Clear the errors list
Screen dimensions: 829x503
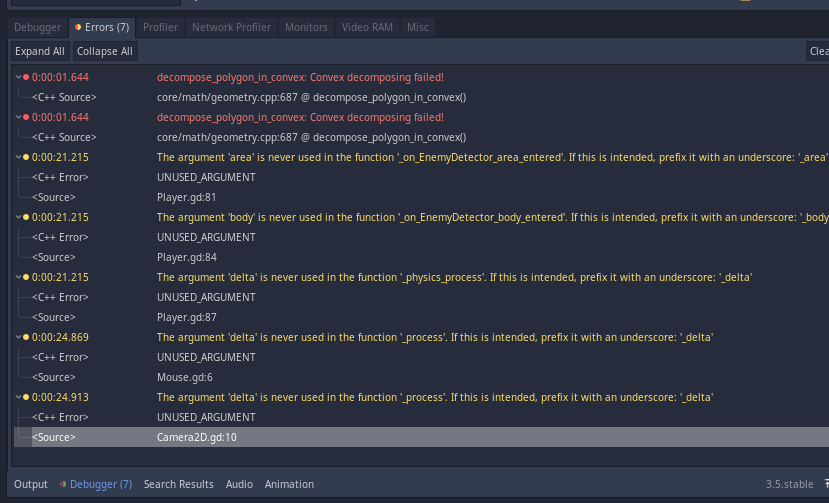coord(817,51)
